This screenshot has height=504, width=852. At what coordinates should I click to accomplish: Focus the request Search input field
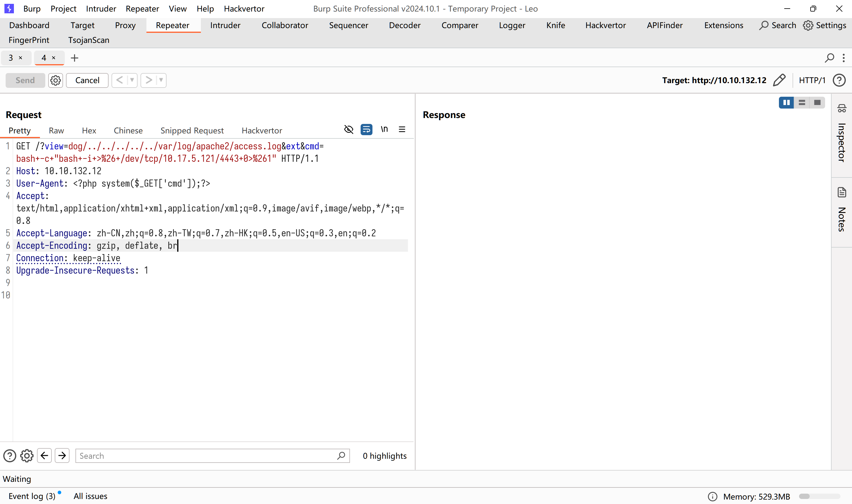pos(213,456)
